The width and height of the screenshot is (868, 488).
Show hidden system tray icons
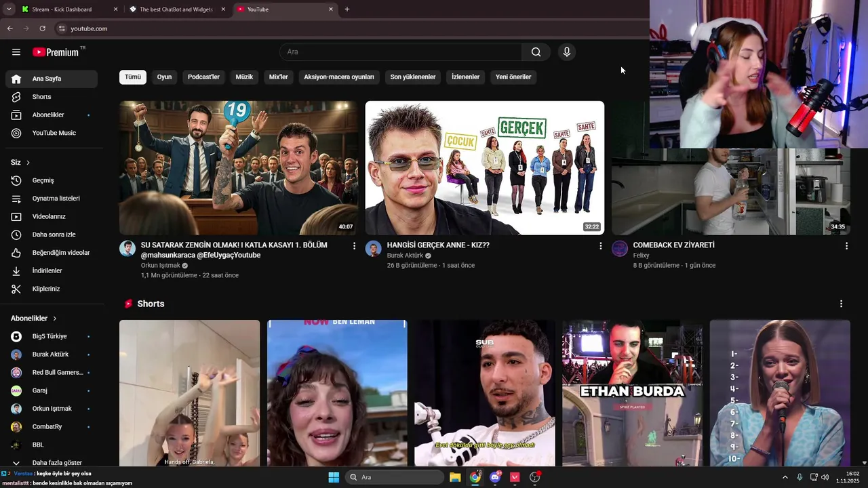(x=785, y=477)
